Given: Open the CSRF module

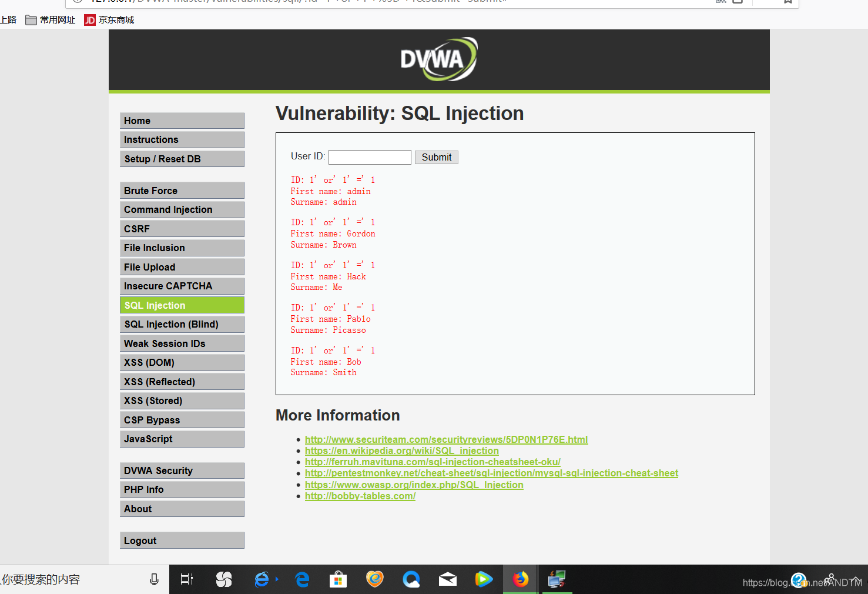Looking at the screenshot, I should pos(182,229).
